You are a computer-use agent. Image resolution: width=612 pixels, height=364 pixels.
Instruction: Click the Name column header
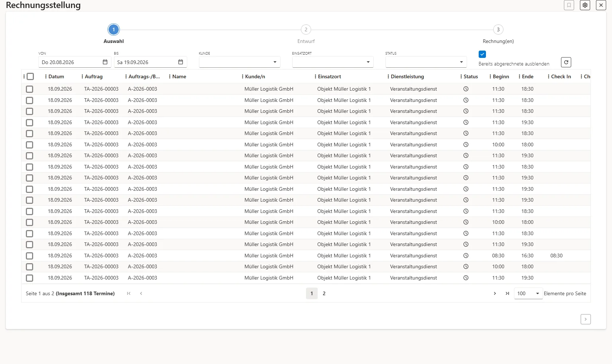coord(179,76)
